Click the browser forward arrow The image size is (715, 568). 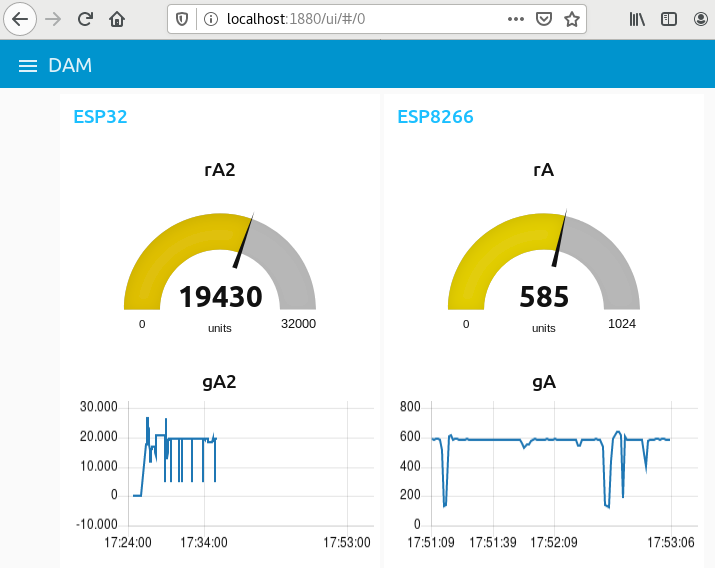53,19
